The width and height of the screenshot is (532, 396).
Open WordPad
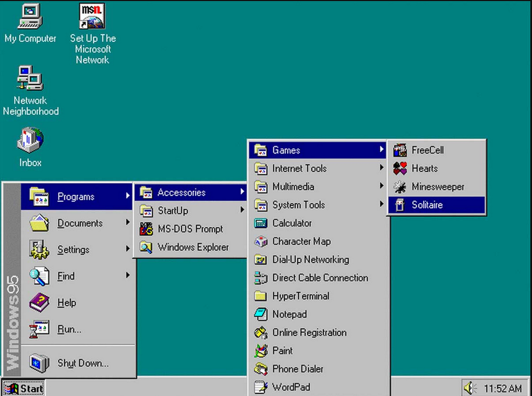[290, 387]
